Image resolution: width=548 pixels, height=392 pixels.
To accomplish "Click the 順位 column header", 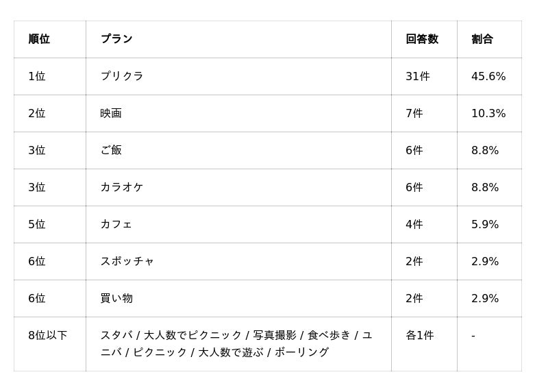I will [39, 39].
